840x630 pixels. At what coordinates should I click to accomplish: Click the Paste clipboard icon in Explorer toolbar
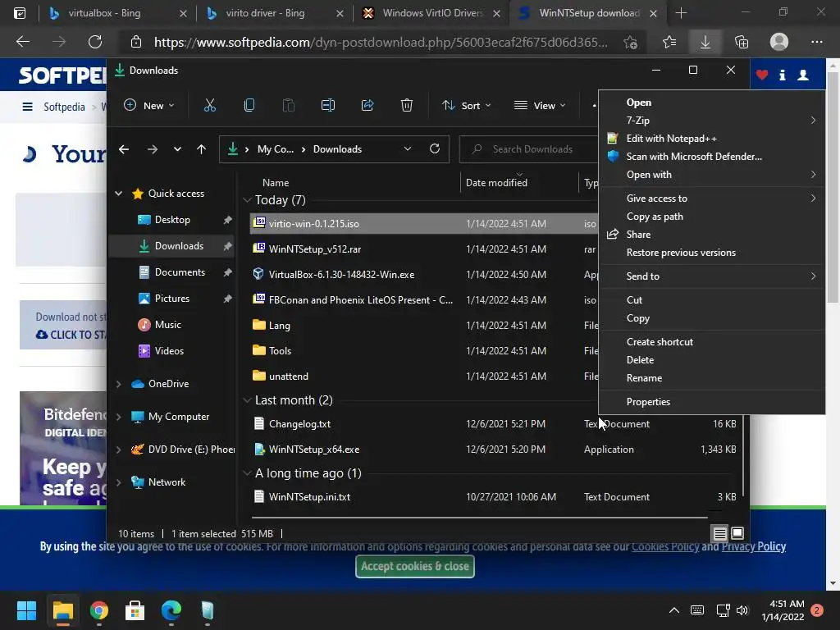[x=288, y=106]
